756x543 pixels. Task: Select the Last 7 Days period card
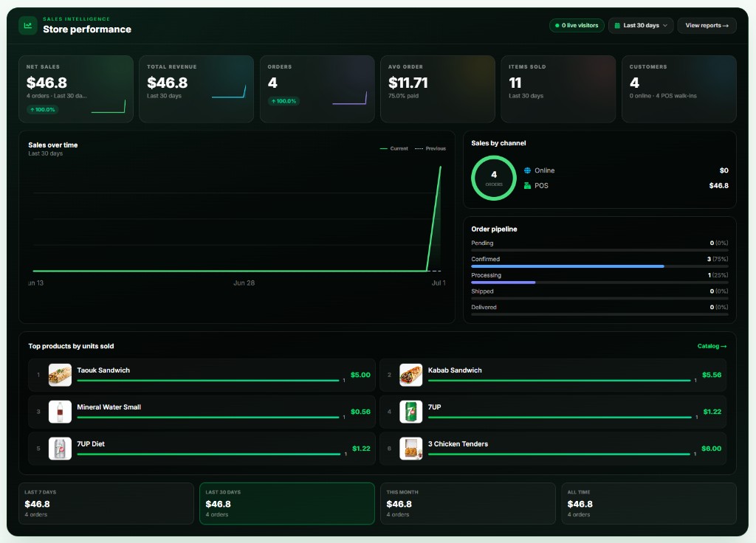coord(106,503)
